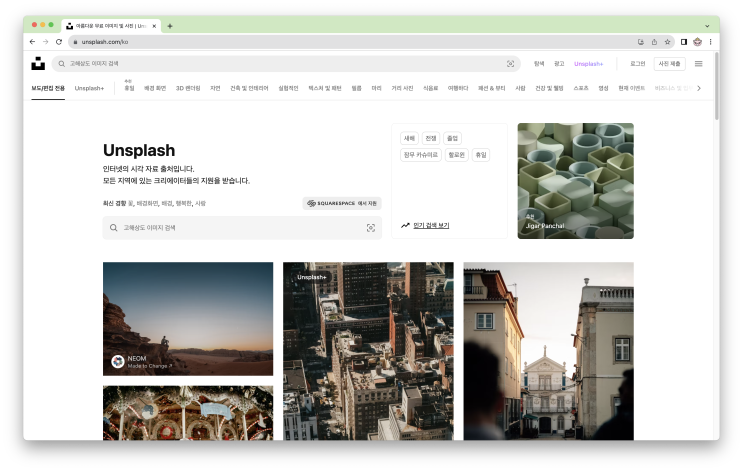Click the NEOM avatar on the desert photo
The height and width of the screenshot is (471, 743).
coord(118,362)
